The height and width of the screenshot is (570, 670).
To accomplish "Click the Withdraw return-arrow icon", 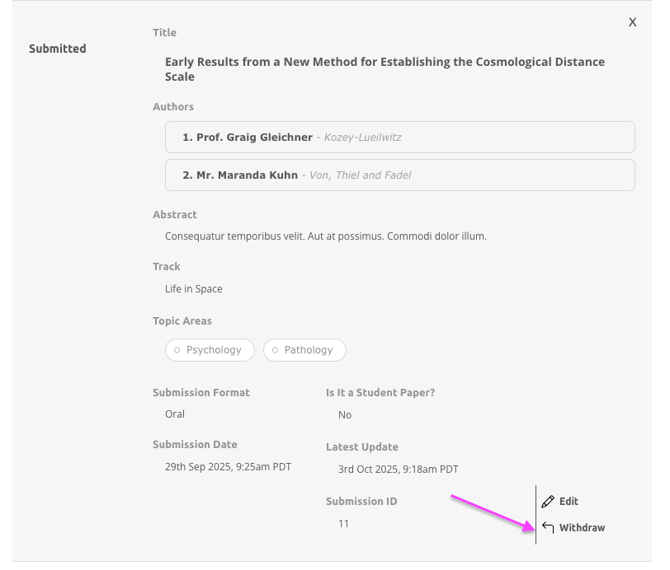I will tap(548, 528).
